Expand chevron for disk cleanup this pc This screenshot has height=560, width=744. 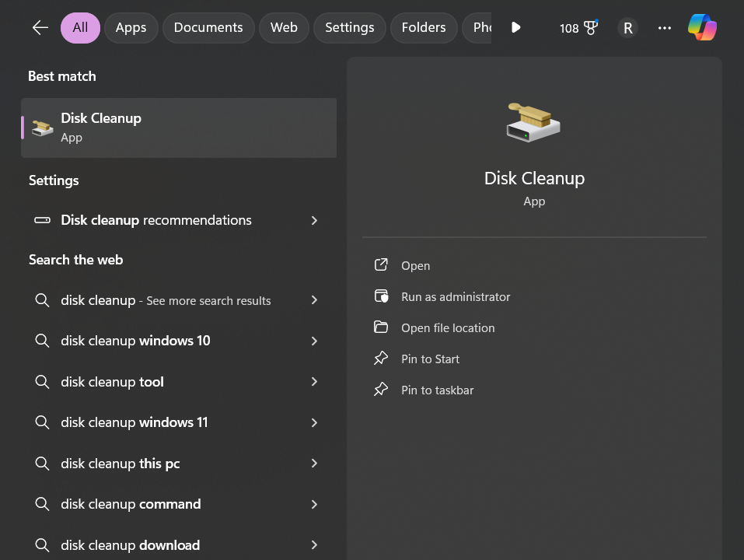pos(314,464)
